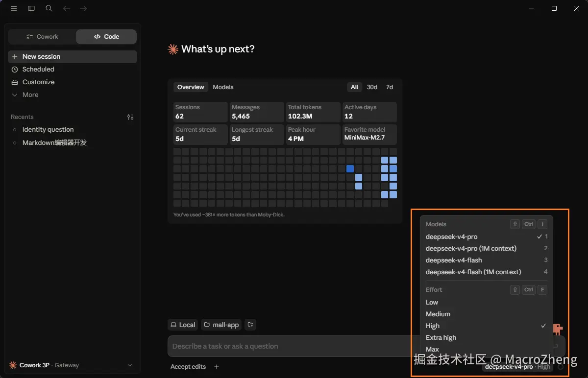Open search with the magnifier icon
This screenshot has height=378, width=588.
49,8
